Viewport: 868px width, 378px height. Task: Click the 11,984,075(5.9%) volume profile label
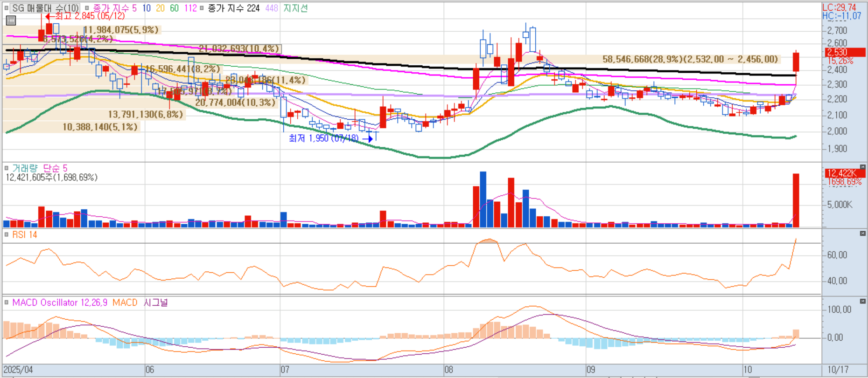click(x=121, y=30)
